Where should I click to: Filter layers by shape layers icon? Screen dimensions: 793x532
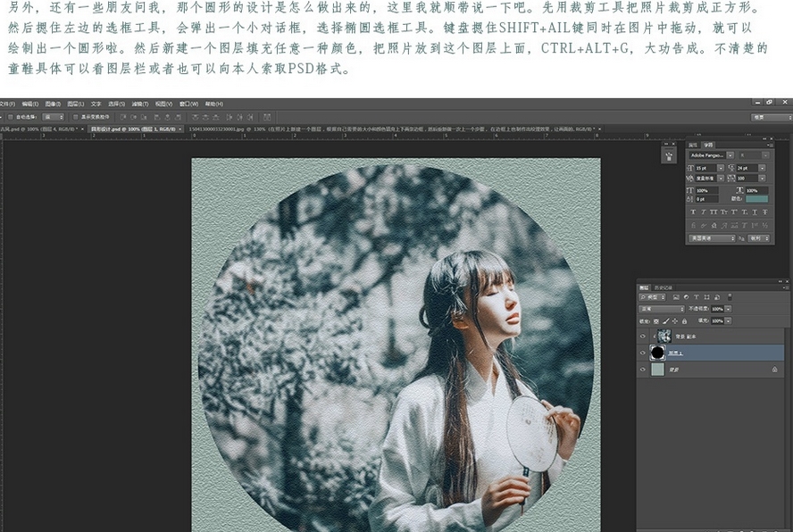click(x=707, y=297)
